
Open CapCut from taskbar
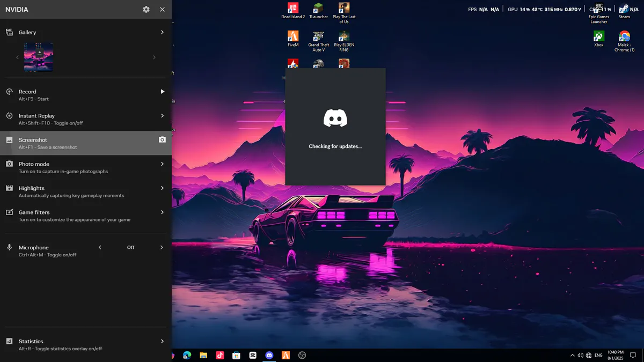pyautogui.click(x=253, y=355)
